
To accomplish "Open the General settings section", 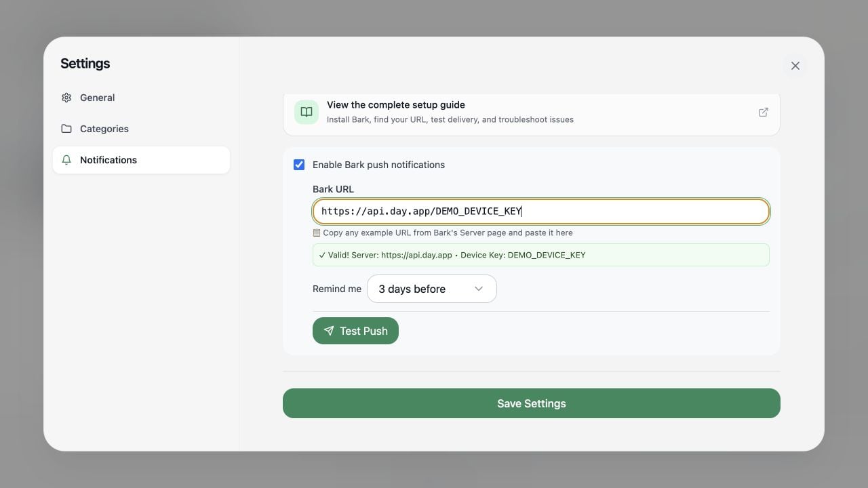I will point(141,98).
